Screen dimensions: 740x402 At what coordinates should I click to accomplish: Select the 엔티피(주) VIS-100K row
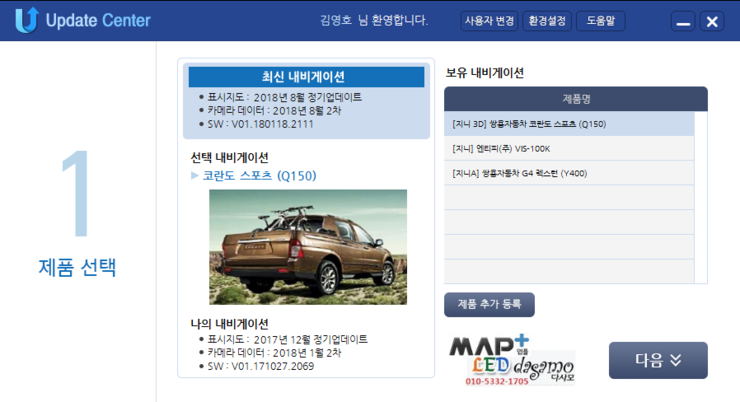(569, 149)
